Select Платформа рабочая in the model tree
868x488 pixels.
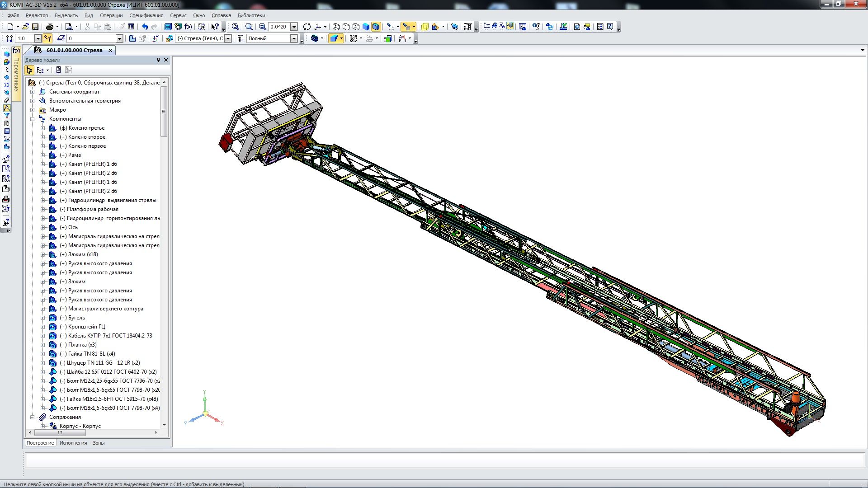[x=92, y=209]
